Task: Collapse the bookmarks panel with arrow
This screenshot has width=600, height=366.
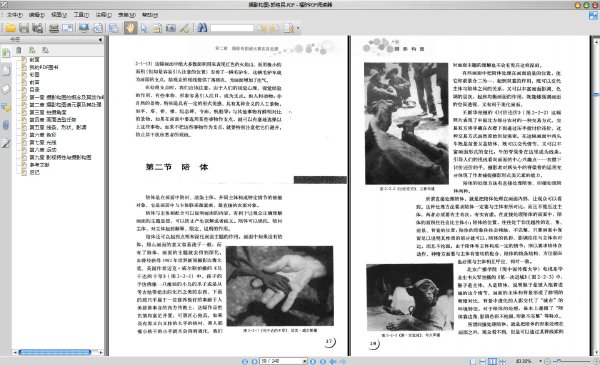Action: 100,39
